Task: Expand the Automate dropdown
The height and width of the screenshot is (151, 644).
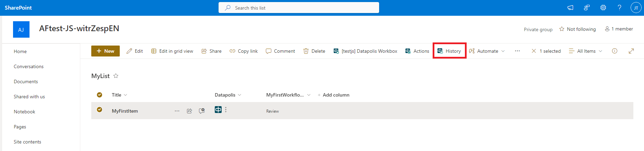Action: 487,51
